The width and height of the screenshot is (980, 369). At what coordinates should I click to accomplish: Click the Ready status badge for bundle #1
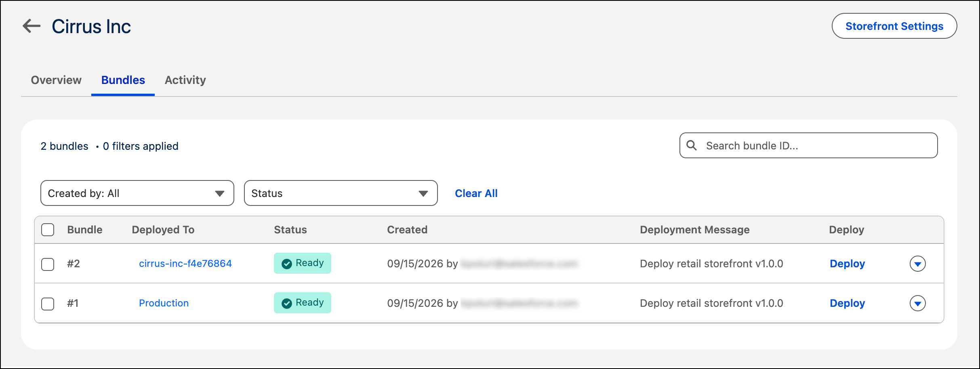pyautogui.click(x=303, y=303)
